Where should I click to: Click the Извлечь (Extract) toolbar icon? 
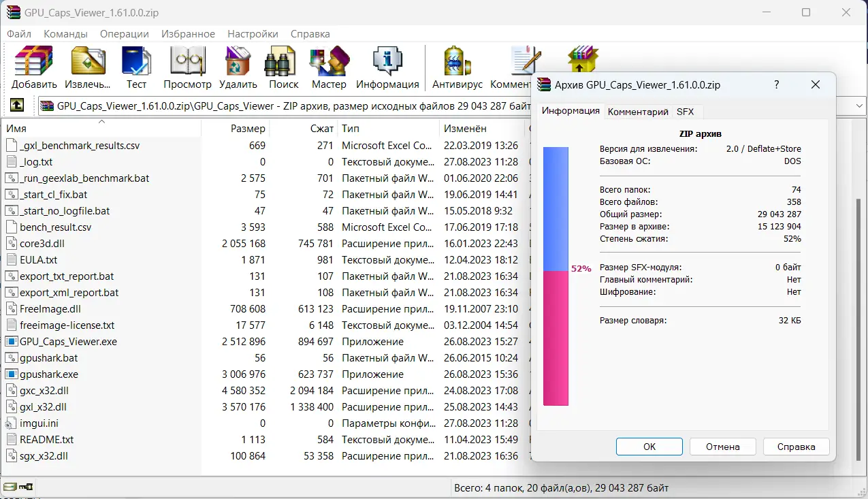pyautogui.click(x=88, y=61)
